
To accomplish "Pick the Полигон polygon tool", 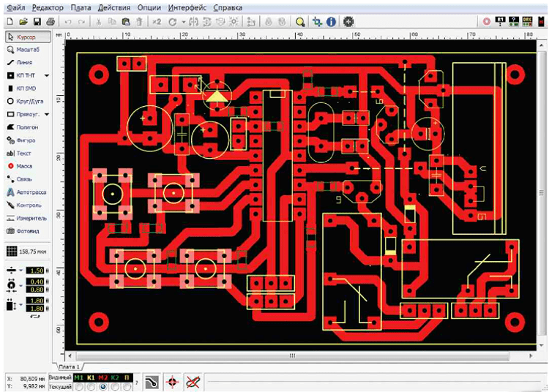I will [27, 127].
